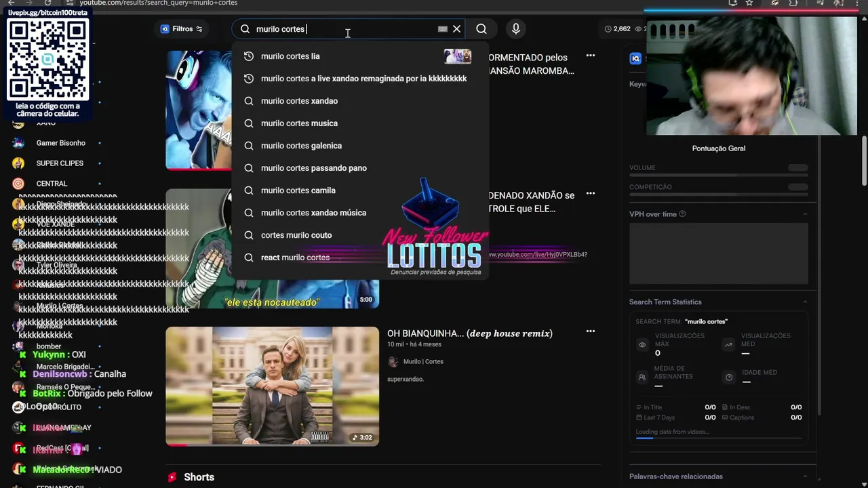The height and width of the screenshot is (488, 868).
Task: Select suggestion 'murilo cortes xandao'
Action: 360,101
